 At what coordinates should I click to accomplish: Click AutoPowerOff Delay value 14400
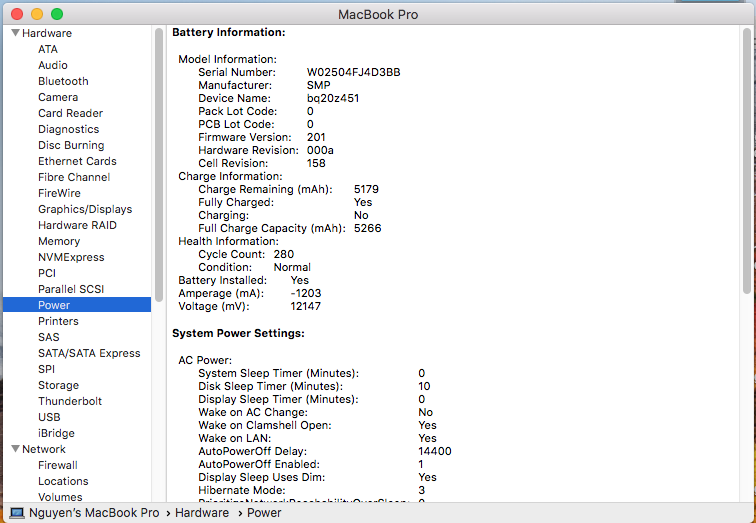point(435,451)
